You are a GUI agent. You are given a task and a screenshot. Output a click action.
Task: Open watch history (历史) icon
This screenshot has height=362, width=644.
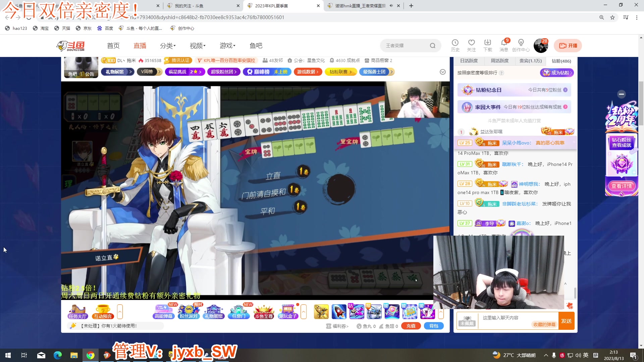[455, 45]
